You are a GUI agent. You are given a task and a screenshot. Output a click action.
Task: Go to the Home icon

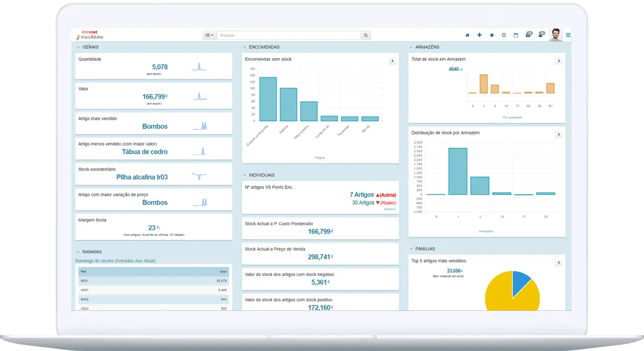[467, 35]
